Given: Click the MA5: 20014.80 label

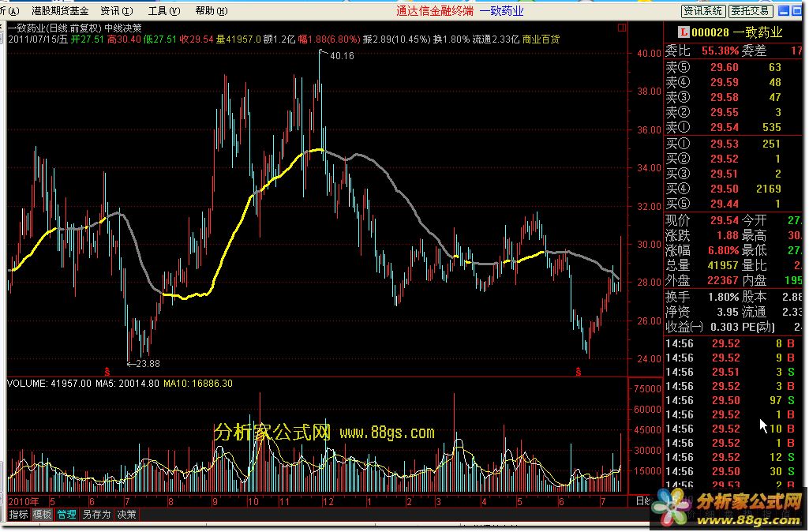Looking at the screenshot, I should click(127, 384).
